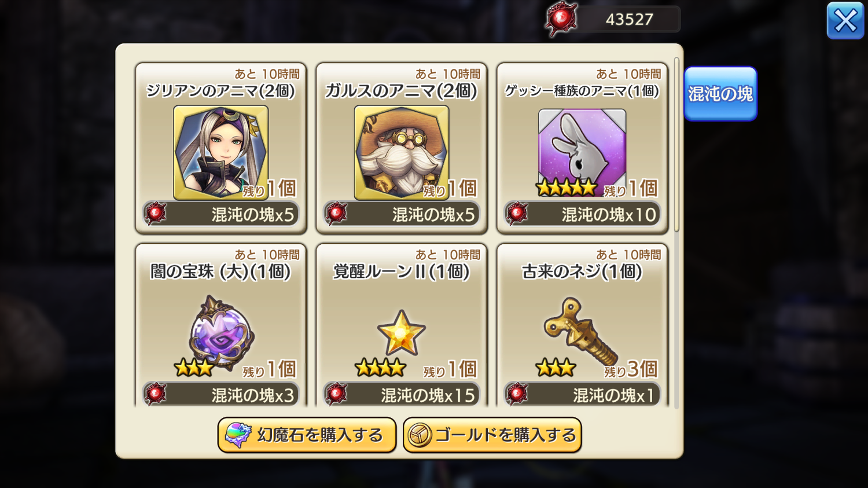
Task: Select Gals bearded character portrait icon
Action: click(401, 152)
